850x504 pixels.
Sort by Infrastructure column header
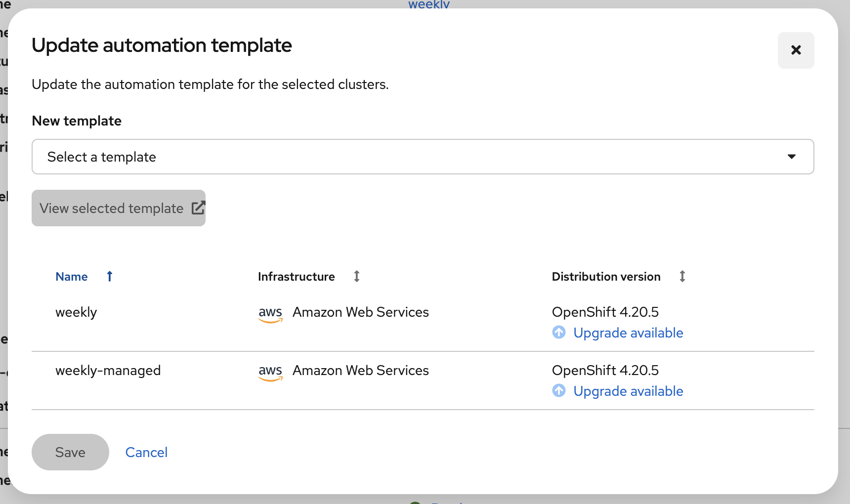coord(296,277)
